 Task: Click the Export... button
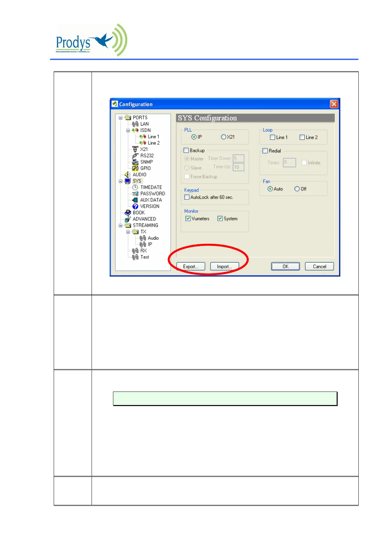191,266
